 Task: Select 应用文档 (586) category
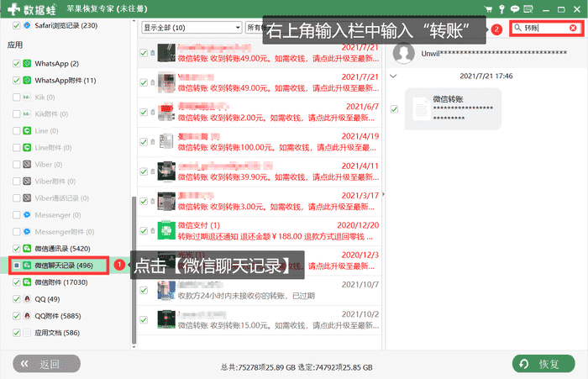tap(57, 333)
